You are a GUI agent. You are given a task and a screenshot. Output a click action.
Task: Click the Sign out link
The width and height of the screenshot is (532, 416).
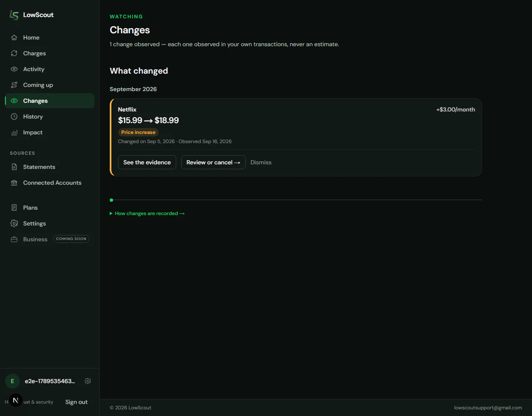click(76, 402)
